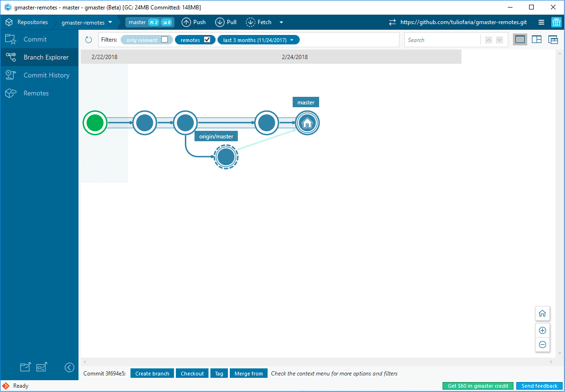565x392 pixels.
Task: Expand the Fetch options dropdown arrow
Action: 281,22
